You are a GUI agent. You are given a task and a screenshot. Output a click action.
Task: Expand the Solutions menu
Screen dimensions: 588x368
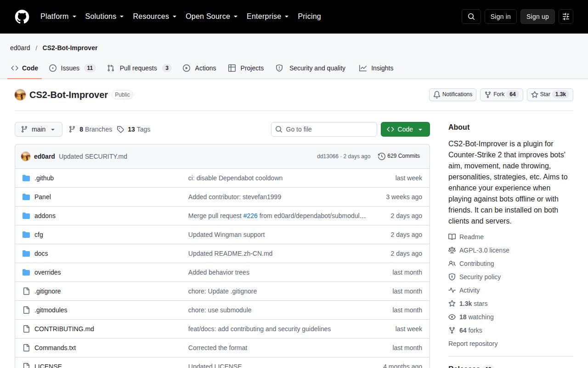point(105,17)
